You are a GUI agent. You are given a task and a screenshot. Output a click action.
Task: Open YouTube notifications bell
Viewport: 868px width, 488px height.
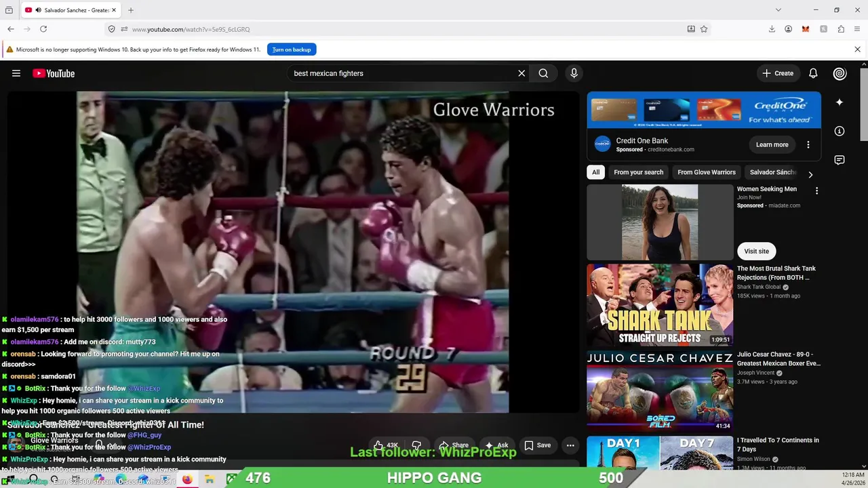point(813,73)
